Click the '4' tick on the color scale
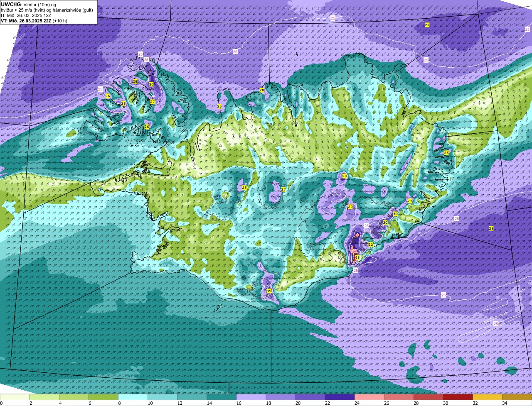Screen dimensions: 532x406 pyautogui.click(x=60, y=403)
